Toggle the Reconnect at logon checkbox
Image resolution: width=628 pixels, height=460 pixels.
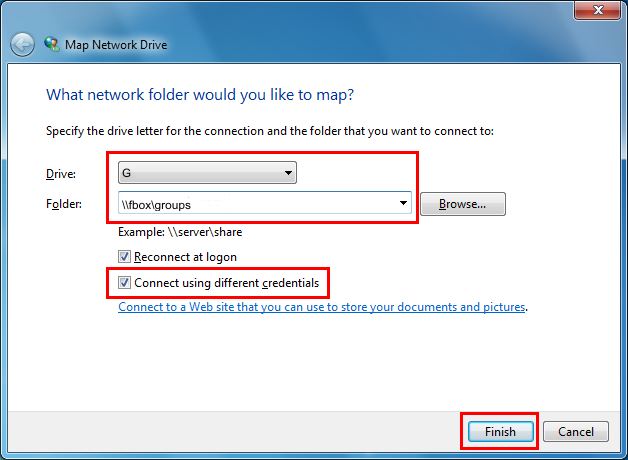point(125,257)
